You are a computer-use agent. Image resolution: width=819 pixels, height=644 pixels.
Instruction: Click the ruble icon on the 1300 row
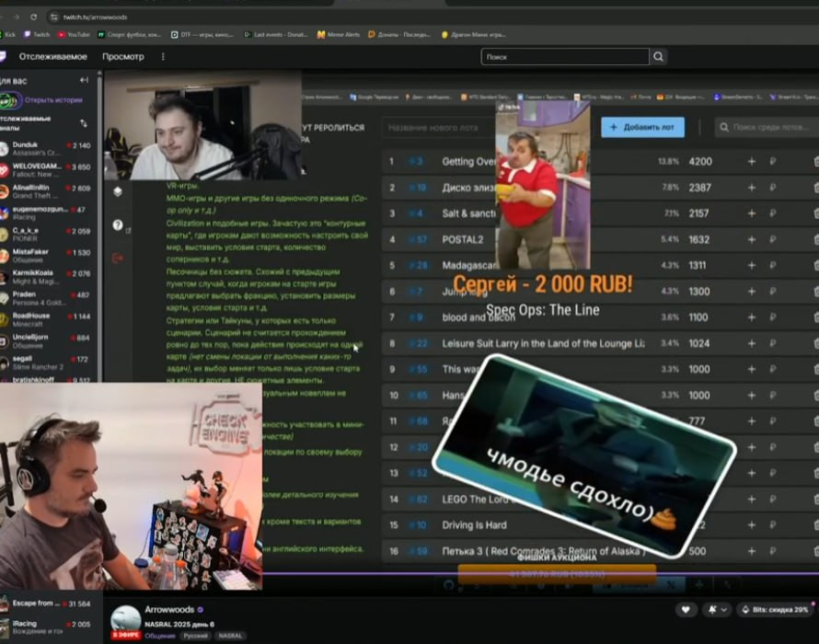pos(772,292)
